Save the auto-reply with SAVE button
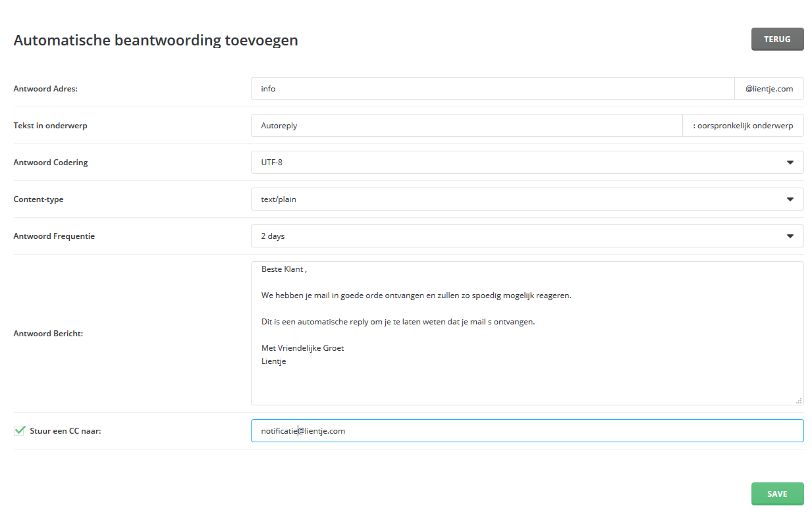 (x=777, y=494)
